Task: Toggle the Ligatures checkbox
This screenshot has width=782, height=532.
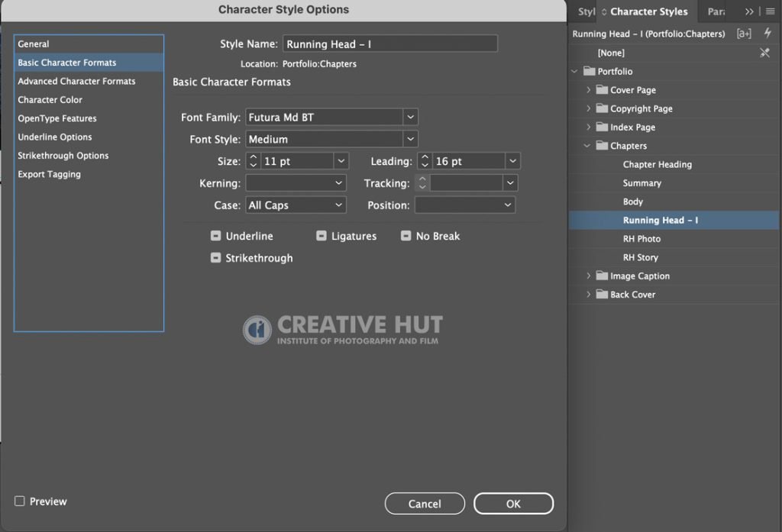Action: coord(322,236)
